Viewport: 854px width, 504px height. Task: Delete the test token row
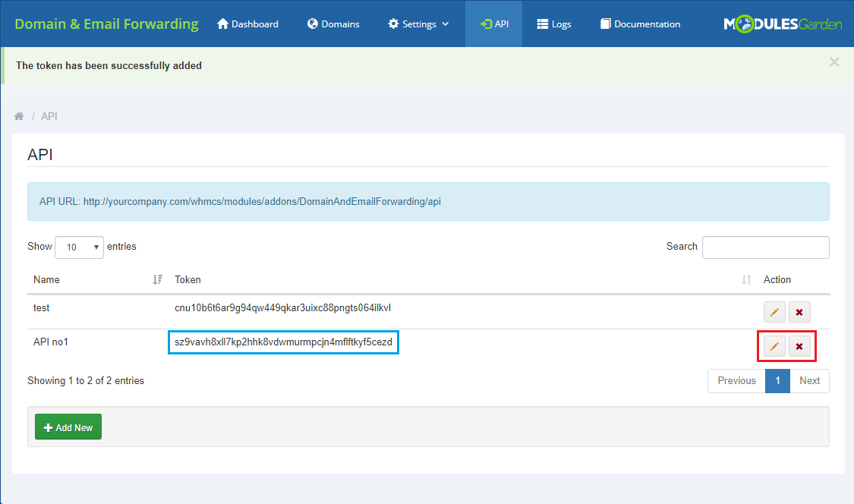799,312
